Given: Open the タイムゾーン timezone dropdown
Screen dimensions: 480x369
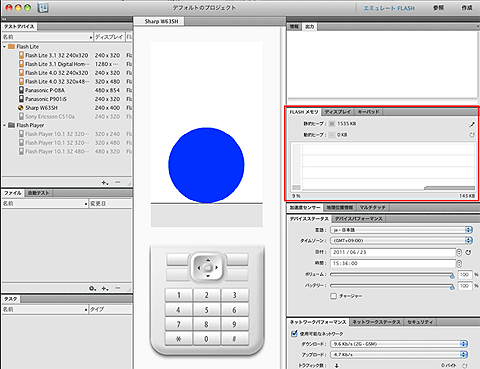Looking at the screenshot, I should point(401,240).
